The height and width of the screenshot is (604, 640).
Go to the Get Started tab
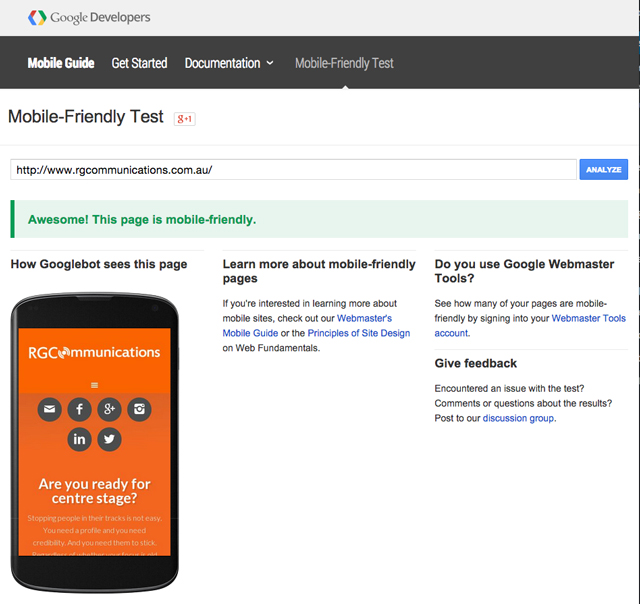pos(139,63)
